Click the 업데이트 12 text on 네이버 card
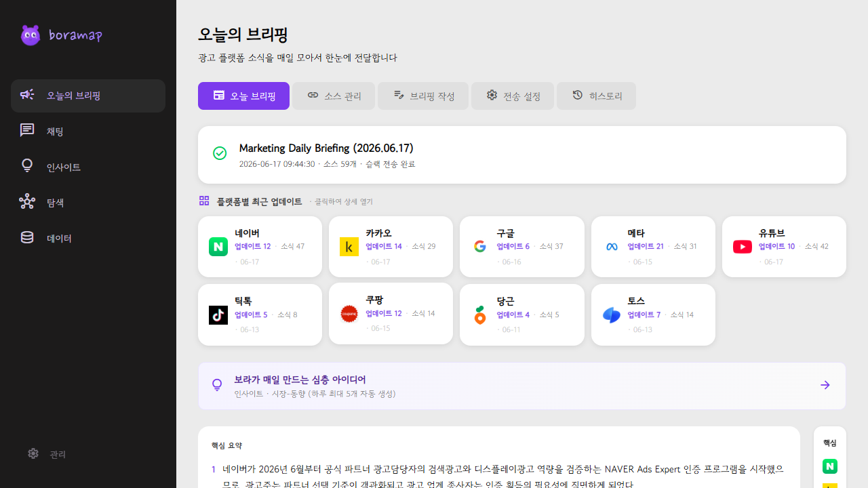868x488 pixels. (x=252, y=247)
